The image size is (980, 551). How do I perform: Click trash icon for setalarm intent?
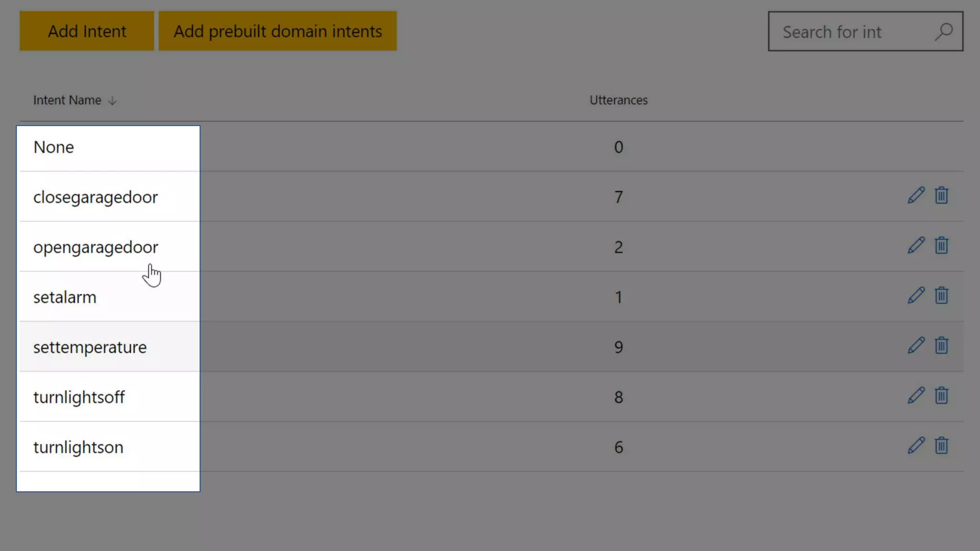941,296
